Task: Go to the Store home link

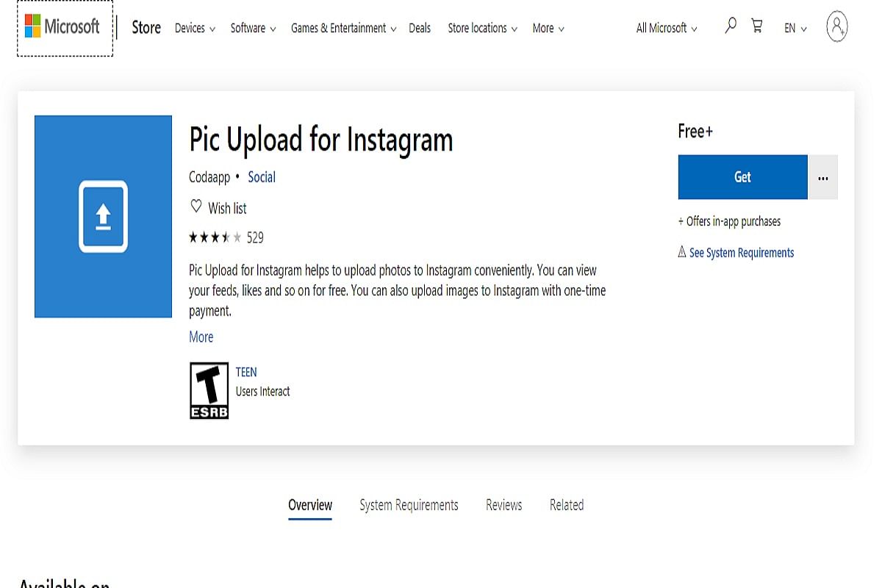Action: [146, 27]
